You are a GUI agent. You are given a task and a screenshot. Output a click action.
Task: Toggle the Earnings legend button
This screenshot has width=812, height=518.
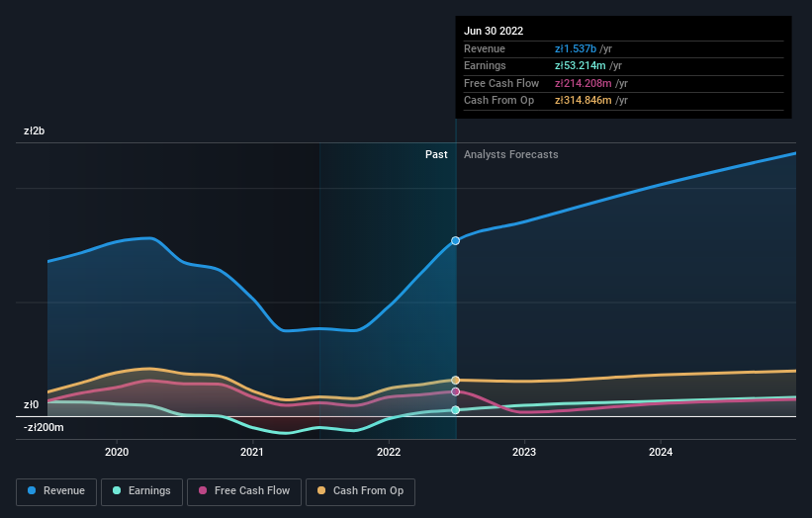[x=141, y=491]
